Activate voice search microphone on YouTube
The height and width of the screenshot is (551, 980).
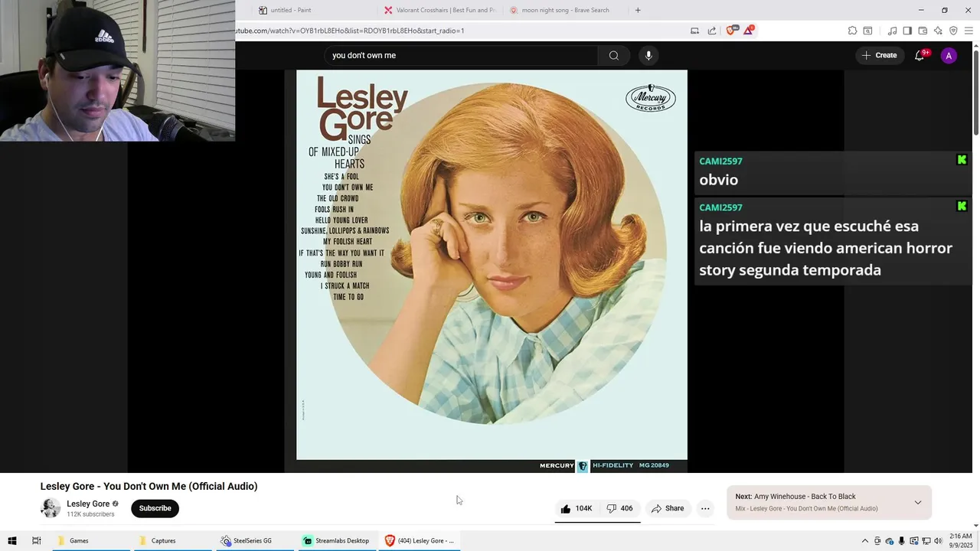(648, 55)
